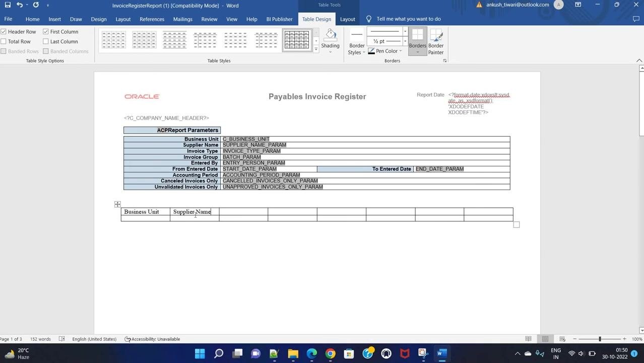Click the Business Unit table cell
Screen dimensions: 644x363
(x=146, y=212)
